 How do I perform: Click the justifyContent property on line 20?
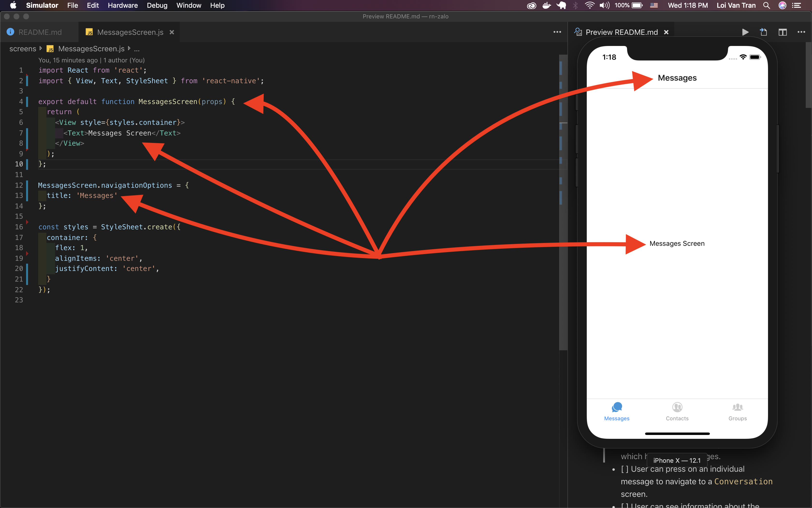(x=84, y=269)
